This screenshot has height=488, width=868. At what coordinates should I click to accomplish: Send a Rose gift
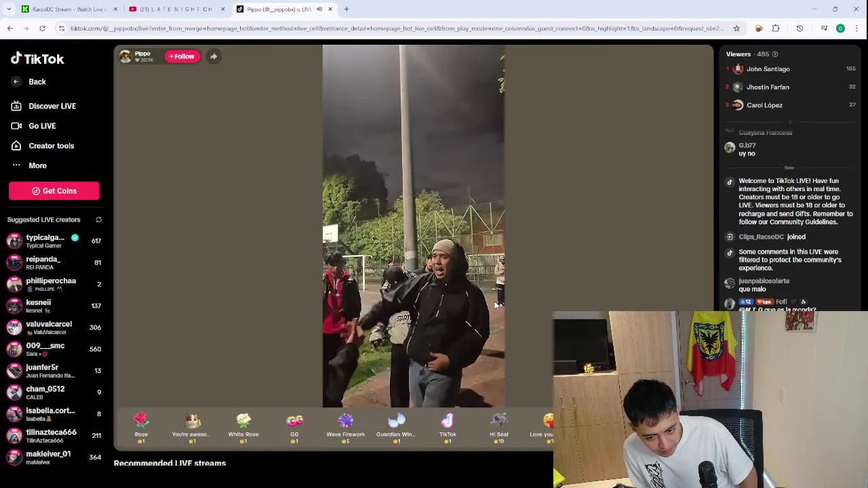pyautogui.click(x=141, y=428)
